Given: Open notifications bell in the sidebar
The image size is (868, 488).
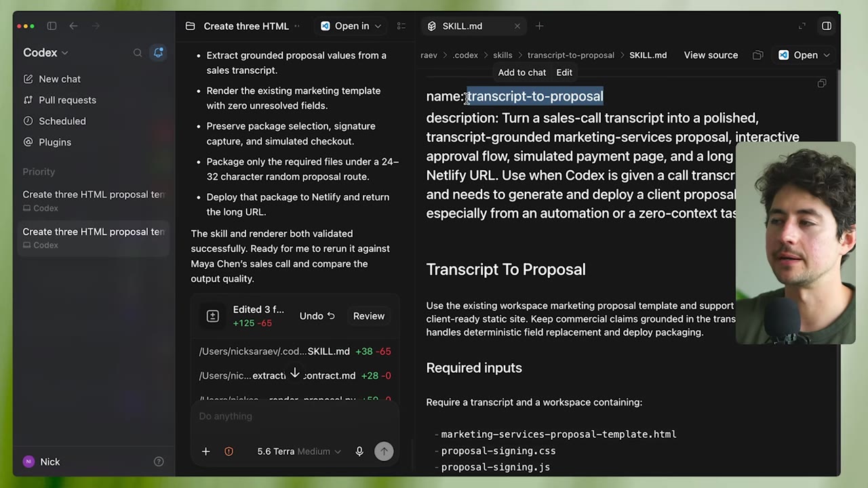Looking at the screenshot, I should click(158, 52).
